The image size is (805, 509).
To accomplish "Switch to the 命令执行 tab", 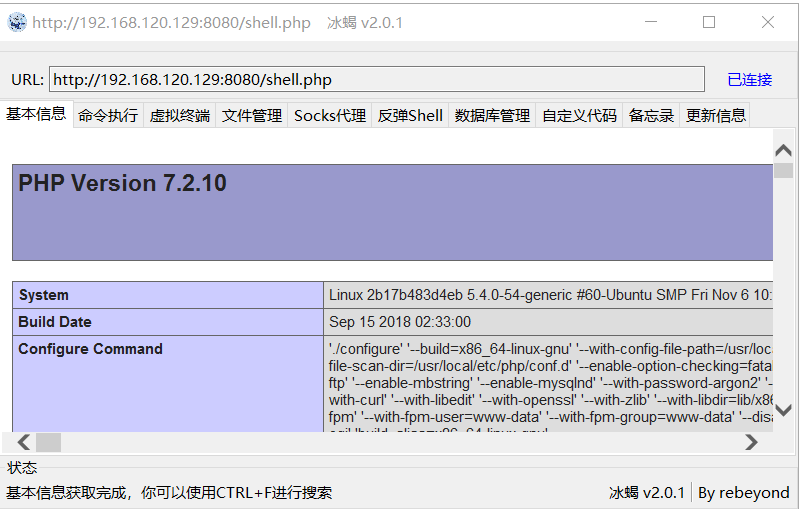I will [108, 115].
